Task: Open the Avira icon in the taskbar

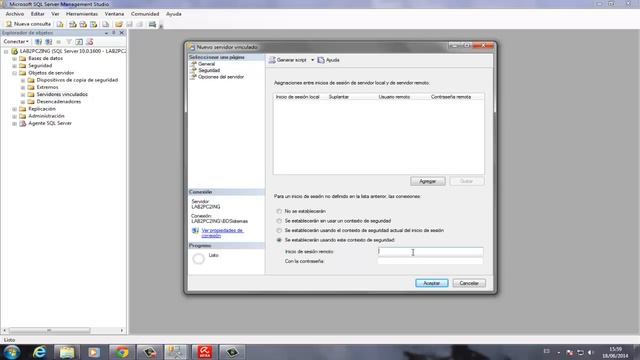Action: coord(205,352)
